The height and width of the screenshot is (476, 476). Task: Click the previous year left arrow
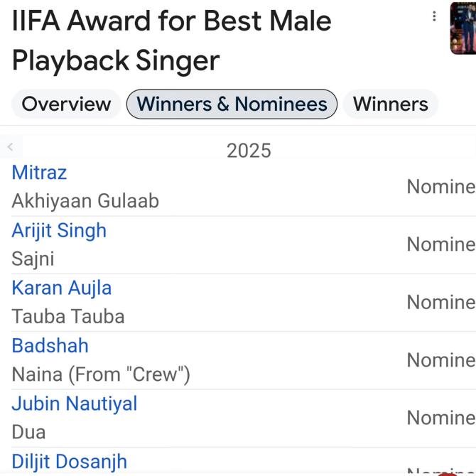tap(10, 147)
